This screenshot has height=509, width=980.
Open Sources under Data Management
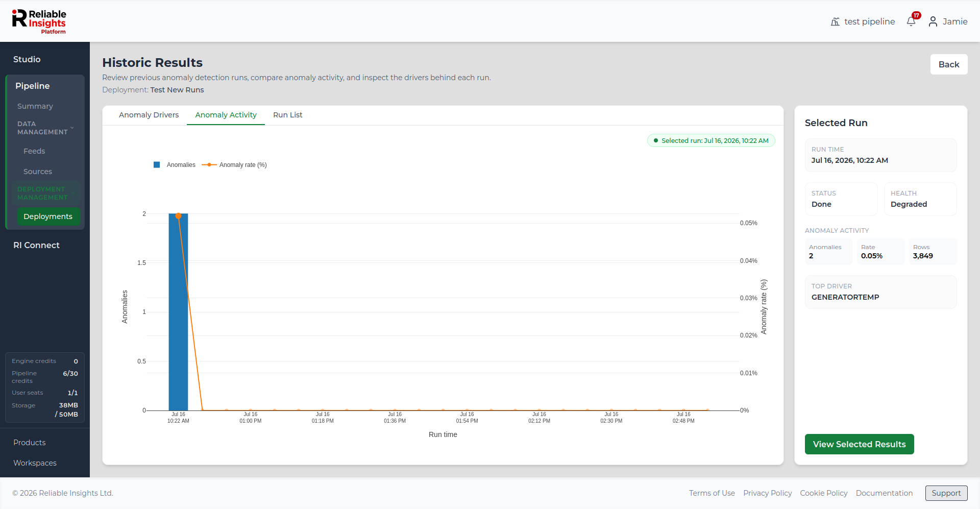point(38,172)
